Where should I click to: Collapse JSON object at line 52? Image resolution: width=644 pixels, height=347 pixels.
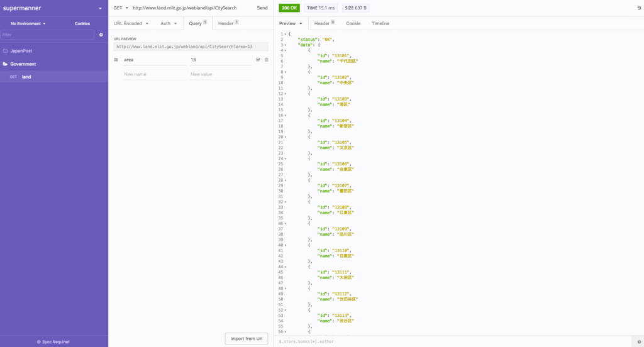point(286,310)
